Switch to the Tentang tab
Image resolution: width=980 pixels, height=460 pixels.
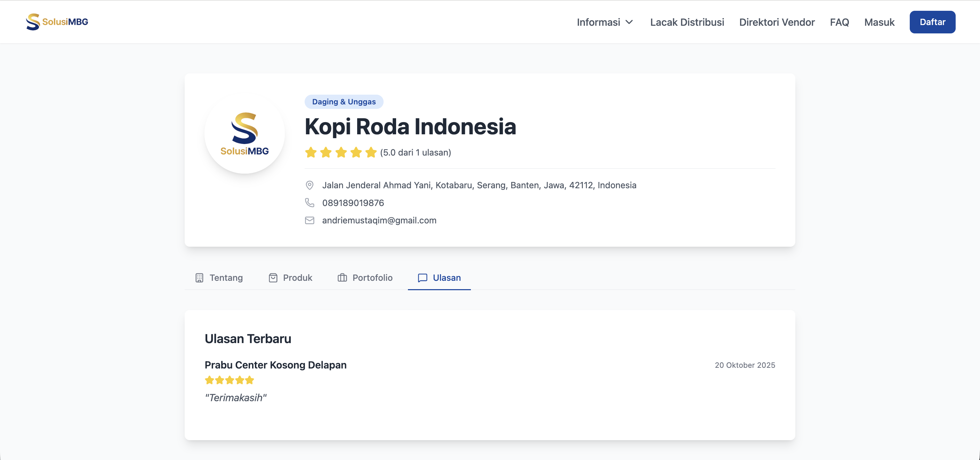(x=226, y=278)
